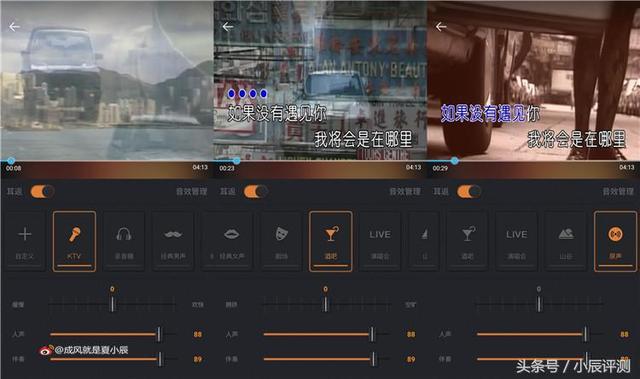Select the KTV microphone sound effect
This screenshot has height=379, width=640.
tap(74, 241)
